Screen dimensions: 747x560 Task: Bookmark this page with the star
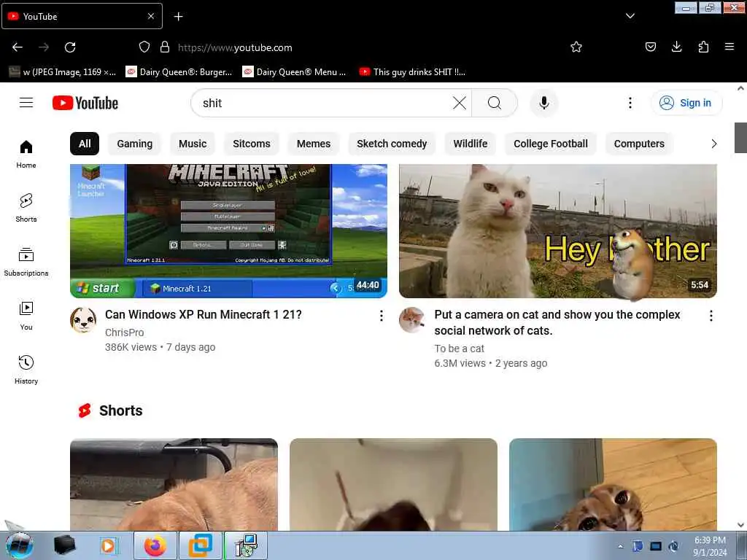coord(576,47)
